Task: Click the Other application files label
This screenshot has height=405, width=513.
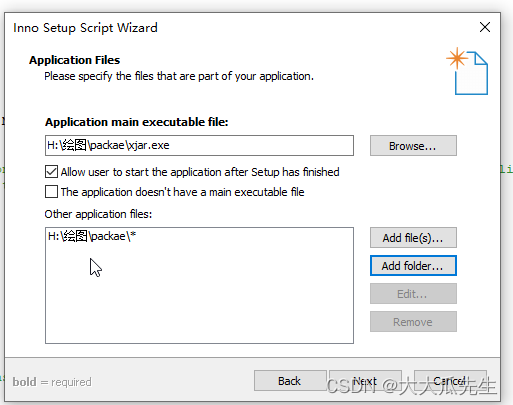Action: 98,214
